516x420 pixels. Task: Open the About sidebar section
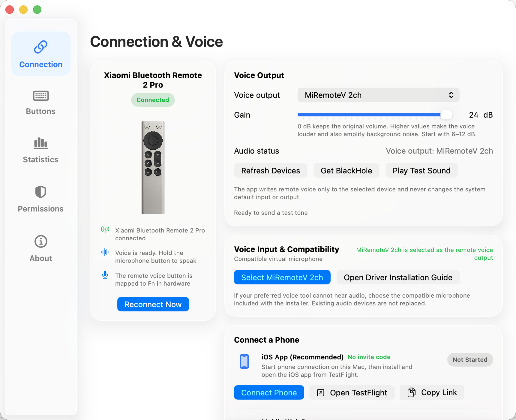[41, 249]
